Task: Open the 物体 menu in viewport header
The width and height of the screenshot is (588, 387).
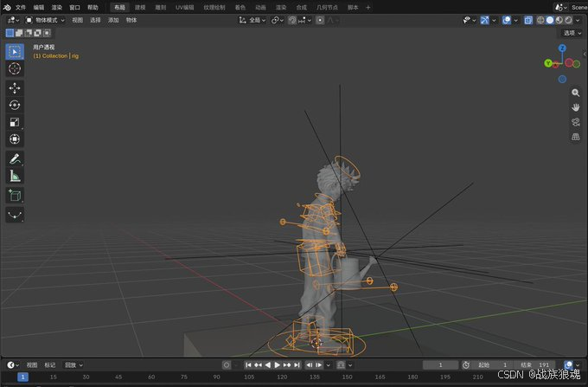Action: (x=131, y=20)
